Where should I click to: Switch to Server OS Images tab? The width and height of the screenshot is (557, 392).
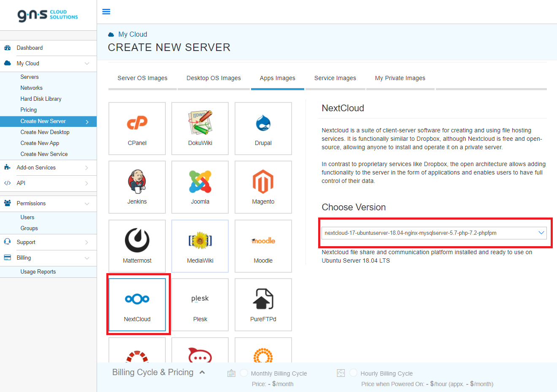point(143,78)
